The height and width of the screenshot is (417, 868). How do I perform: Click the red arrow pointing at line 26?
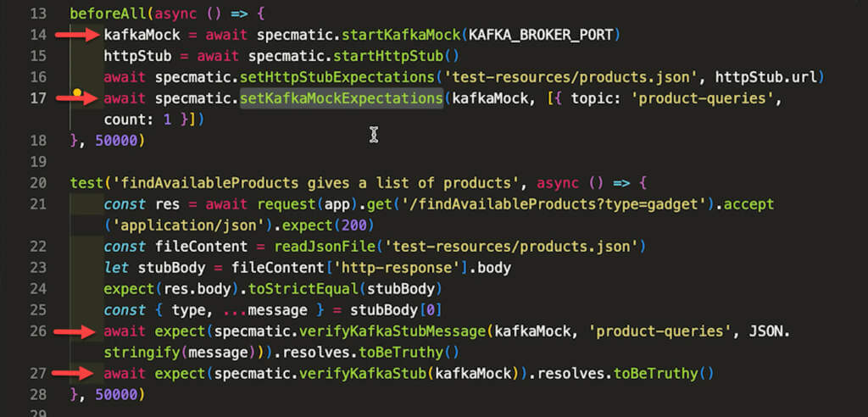point(75,331)
